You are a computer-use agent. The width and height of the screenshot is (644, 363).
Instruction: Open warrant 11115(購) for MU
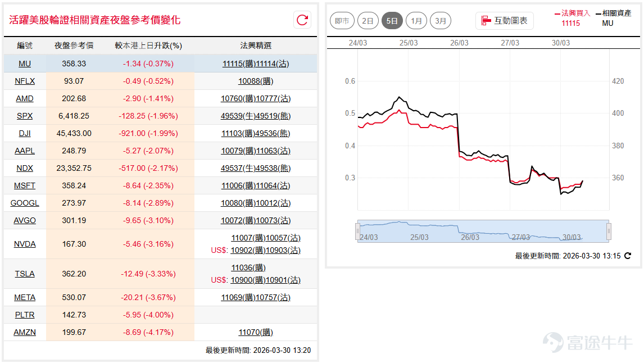pos(239,63)
